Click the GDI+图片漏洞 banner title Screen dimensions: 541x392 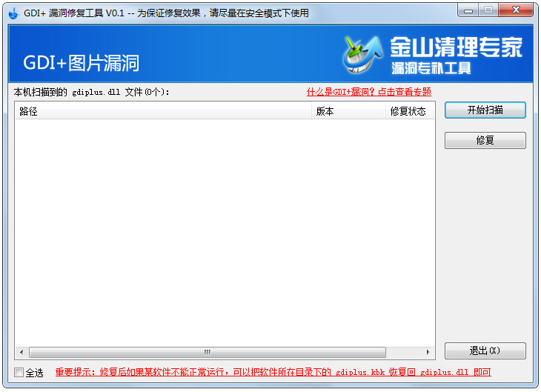tap(81, 63)
